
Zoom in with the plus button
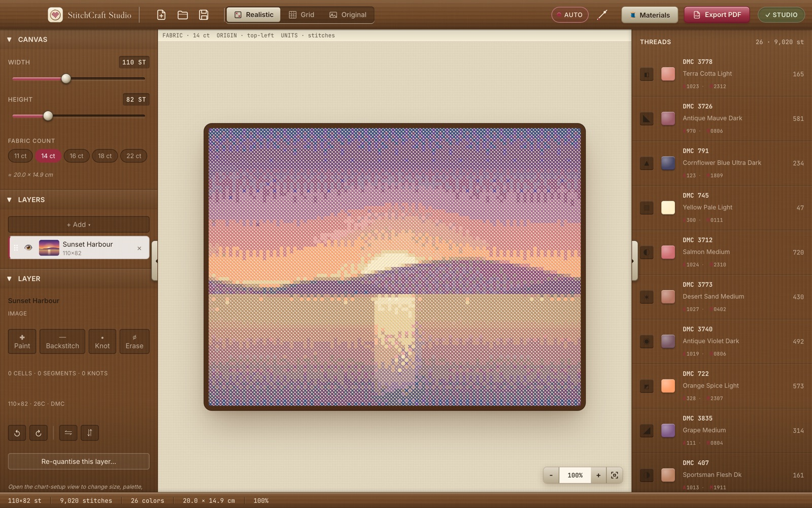(598, 475)
